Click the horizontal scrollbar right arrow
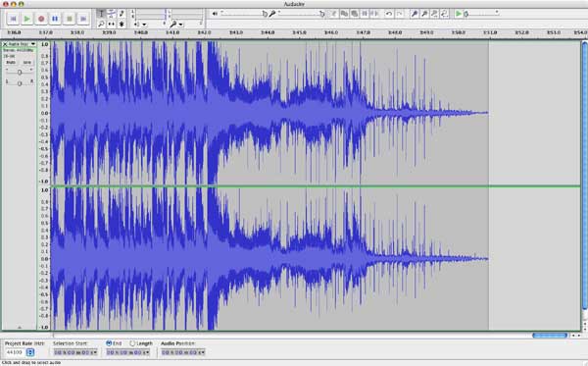 (x=579, y=336)
